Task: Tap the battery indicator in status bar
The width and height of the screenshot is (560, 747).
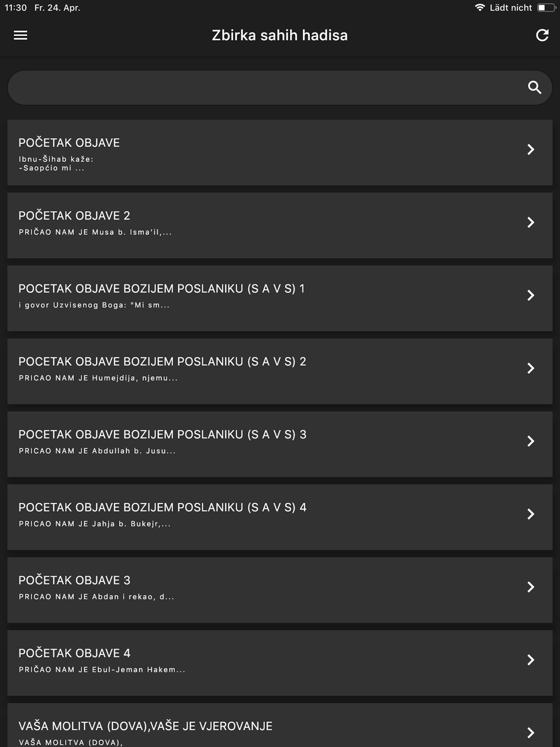Action: 545,8
